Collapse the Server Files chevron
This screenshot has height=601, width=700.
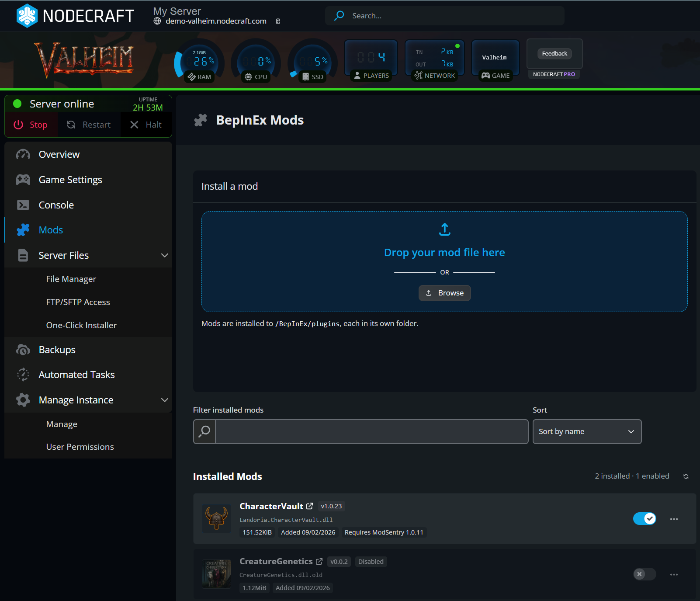pos(165,255)
